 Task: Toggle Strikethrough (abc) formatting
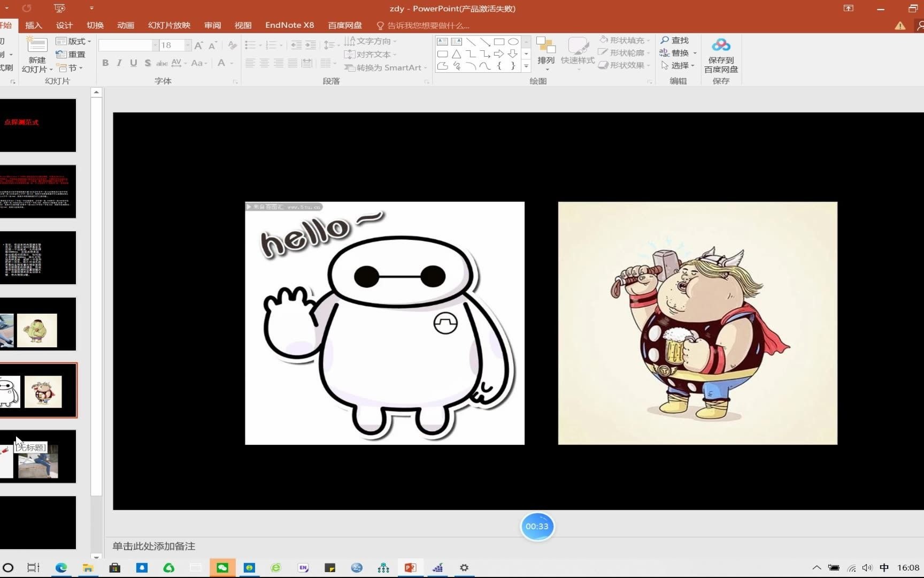[162, 63]
